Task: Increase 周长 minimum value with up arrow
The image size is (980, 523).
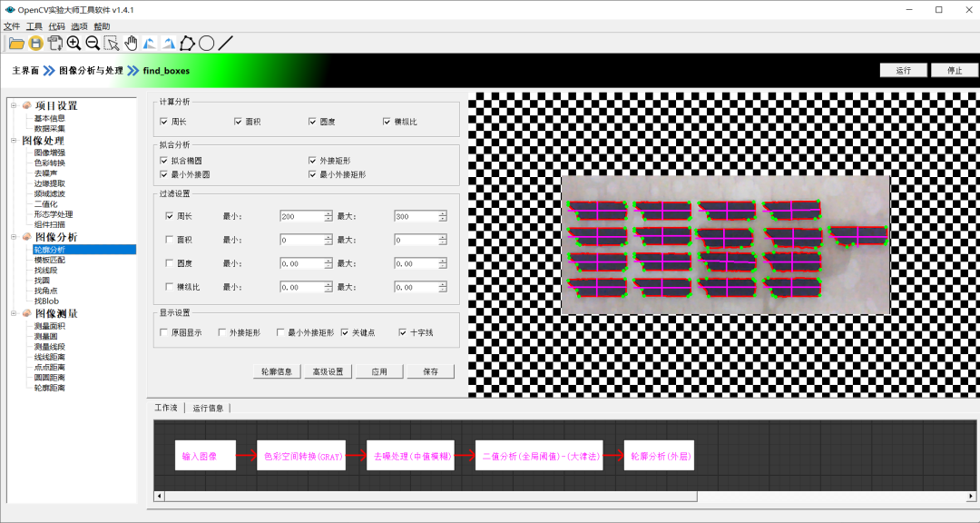Action: (x=328, y=213)
